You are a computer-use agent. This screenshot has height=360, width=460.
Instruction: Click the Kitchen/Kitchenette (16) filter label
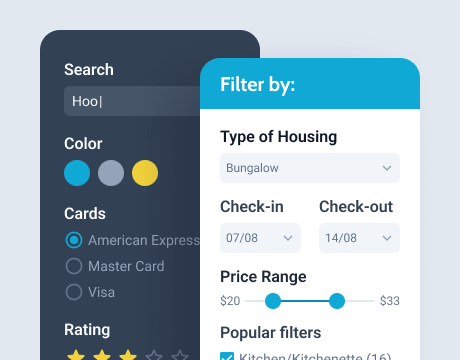click(x=315, y=356)
